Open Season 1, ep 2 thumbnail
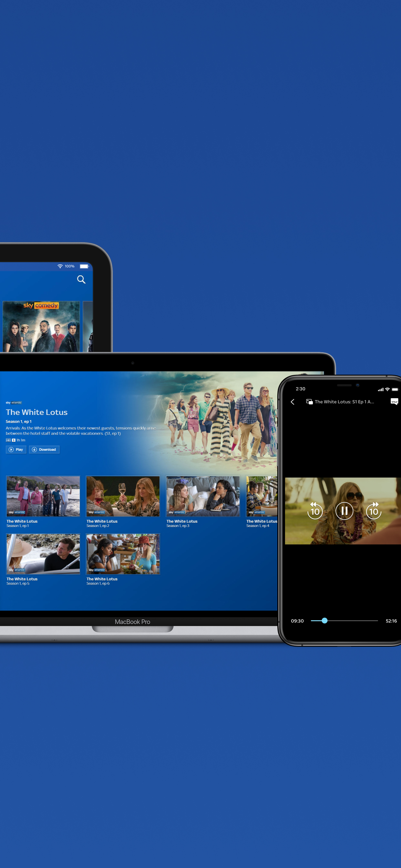Viewport: 401px width, 868px height. coord(123,496)
